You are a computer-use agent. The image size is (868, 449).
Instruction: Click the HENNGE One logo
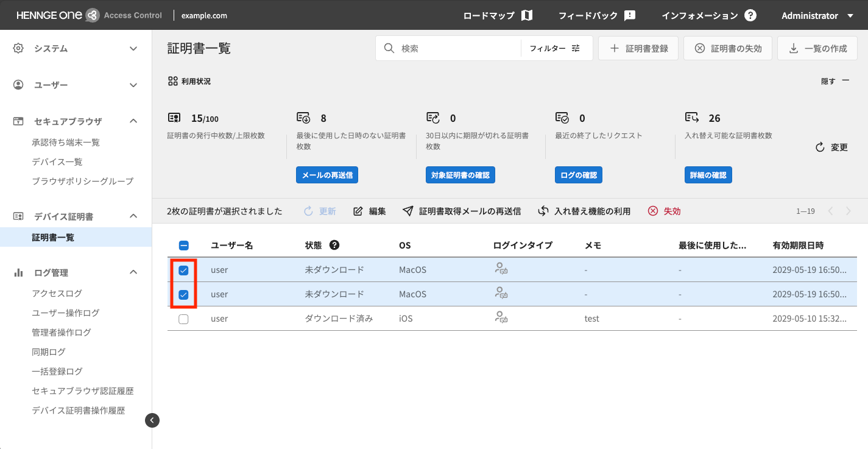[58, 15]
